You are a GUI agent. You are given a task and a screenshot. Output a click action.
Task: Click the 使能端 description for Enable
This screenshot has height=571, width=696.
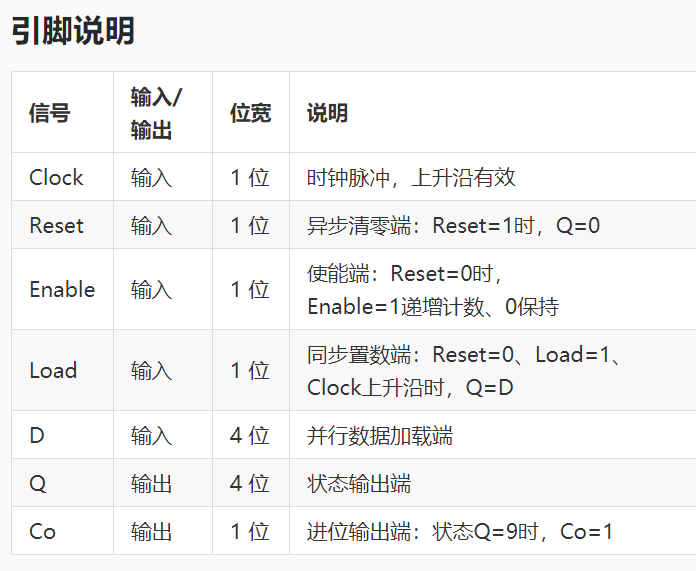[433, 289]
